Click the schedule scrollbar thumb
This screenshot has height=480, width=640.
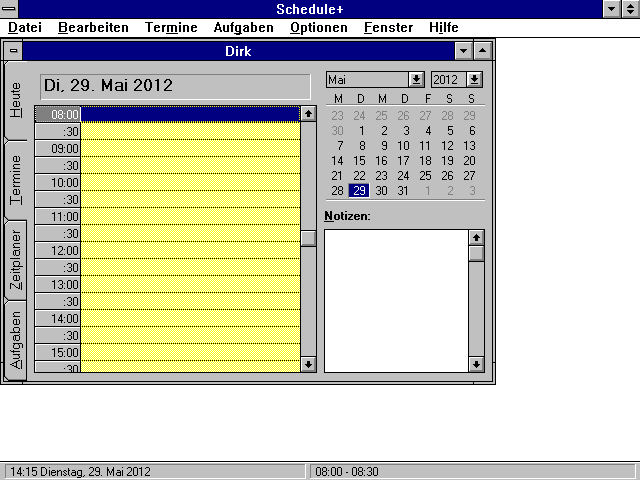(x=308, y=238)
